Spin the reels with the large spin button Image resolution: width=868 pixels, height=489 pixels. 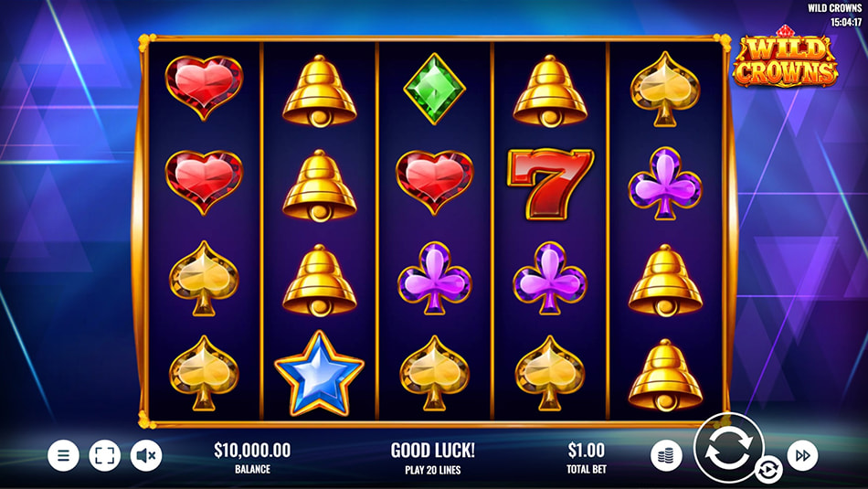[x=728, y=449]
